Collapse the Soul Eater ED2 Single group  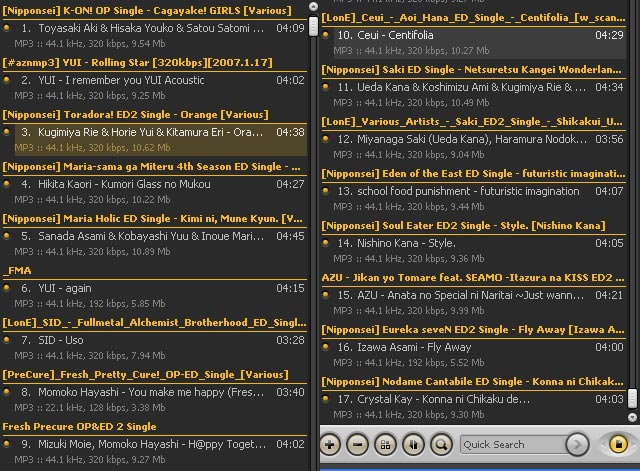[473, 225]
